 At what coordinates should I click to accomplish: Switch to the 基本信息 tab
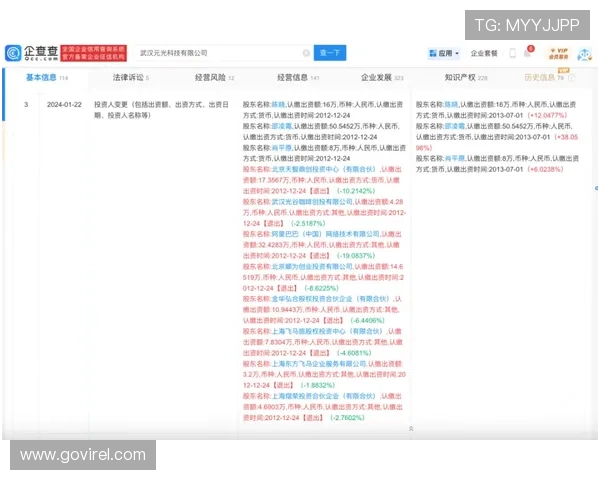[47, 78]
